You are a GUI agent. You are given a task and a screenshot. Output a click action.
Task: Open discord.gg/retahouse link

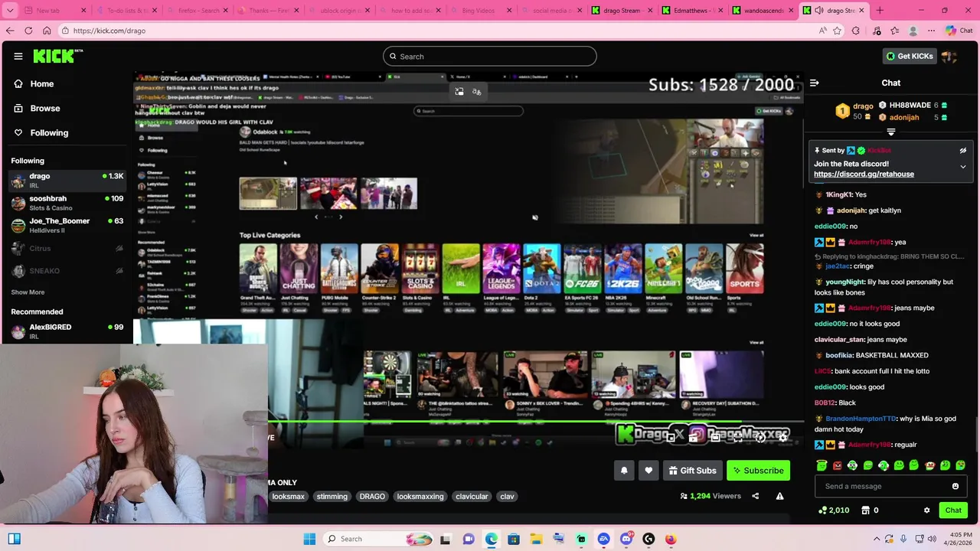864,174
